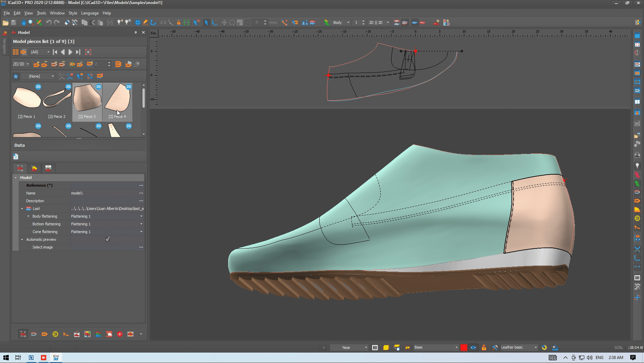Click ellipsis button for Select image
Image resolution: width=644 pixels, height=363 pixels.
tap(141, 247)
